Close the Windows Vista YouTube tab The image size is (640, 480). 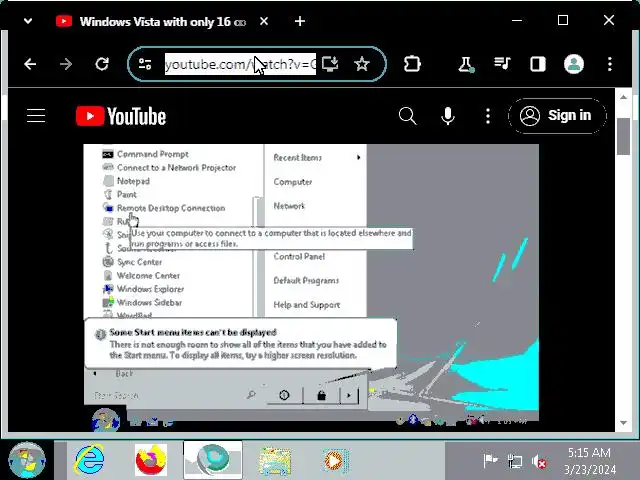click(x=264, y=21)
